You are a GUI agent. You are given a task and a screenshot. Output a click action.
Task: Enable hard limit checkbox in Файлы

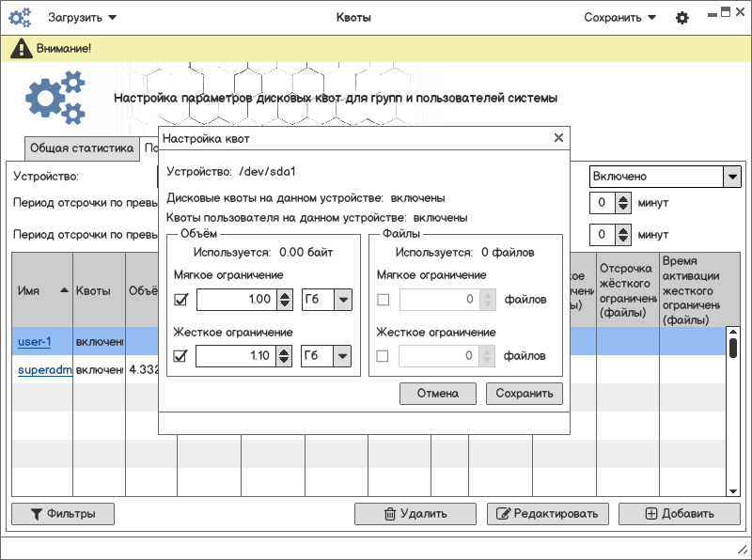coord(383,356)
